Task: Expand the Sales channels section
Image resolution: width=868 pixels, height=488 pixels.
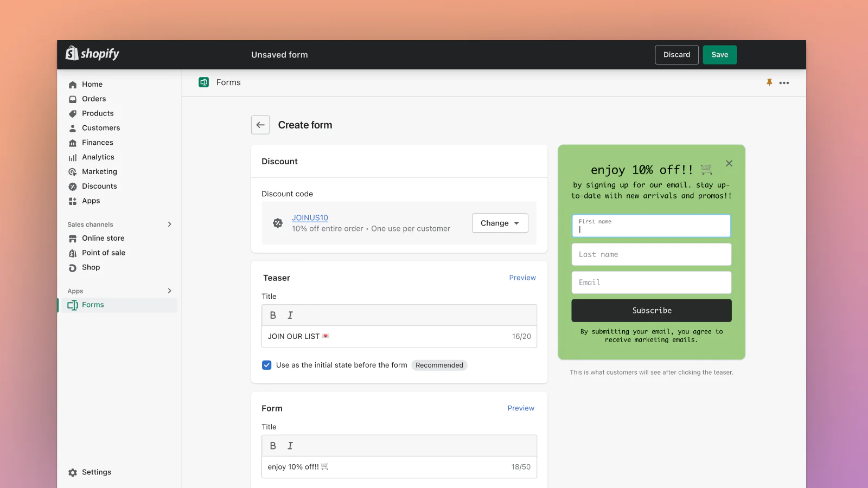Action: click(170, 224)
